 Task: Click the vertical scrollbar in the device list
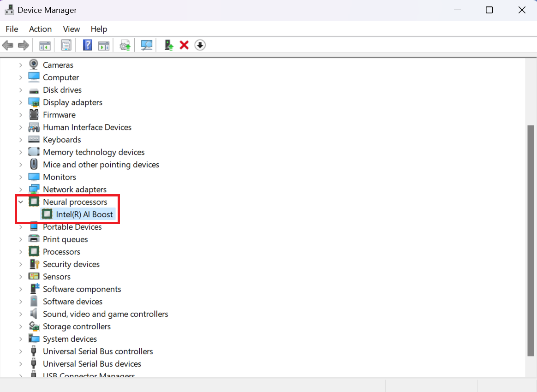(531, 240)
